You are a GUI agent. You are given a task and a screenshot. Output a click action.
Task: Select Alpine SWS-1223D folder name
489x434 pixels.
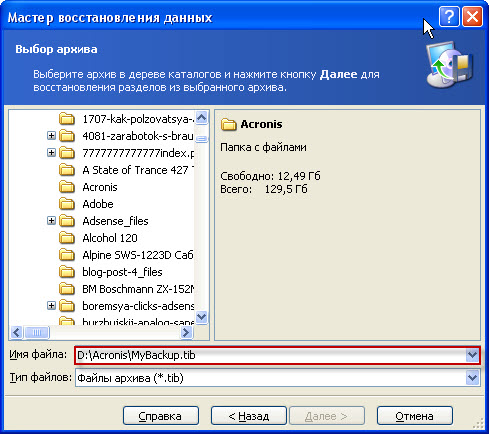138,255
